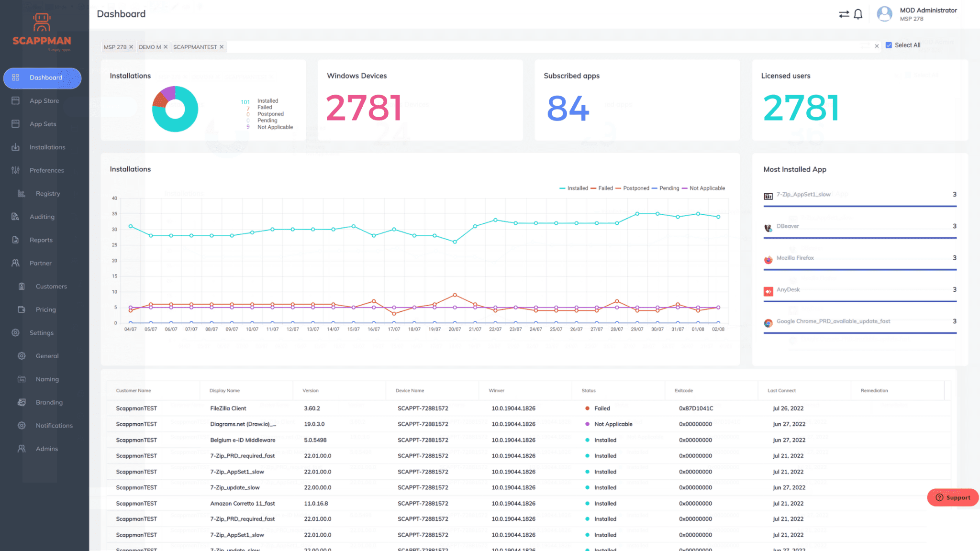Remove the DEMO M filter tag

pyautogui.click(x=166, y=46)
